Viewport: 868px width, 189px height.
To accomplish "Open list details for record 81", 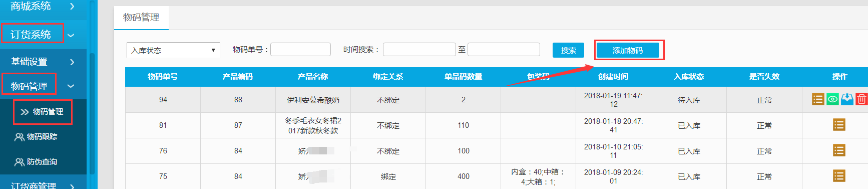I will pos(839,125).
